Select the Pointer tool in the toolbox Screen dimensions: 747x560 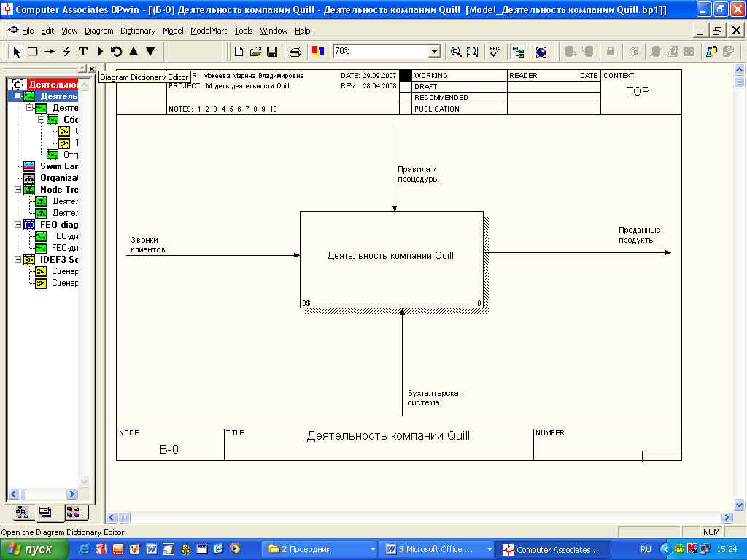(x=17, y=52)
